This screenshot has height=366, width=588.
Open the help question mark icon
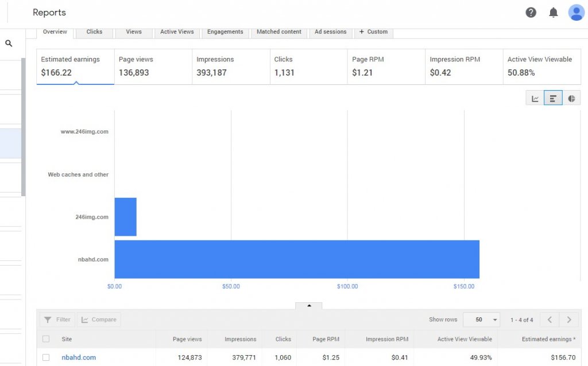pyautogui.click(x=531, y=13)
